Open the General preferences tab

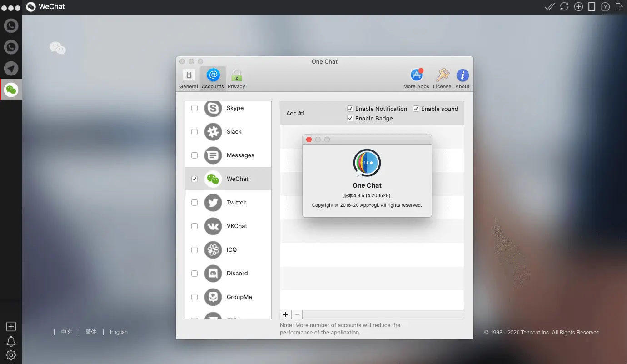[x=189, y=79]
